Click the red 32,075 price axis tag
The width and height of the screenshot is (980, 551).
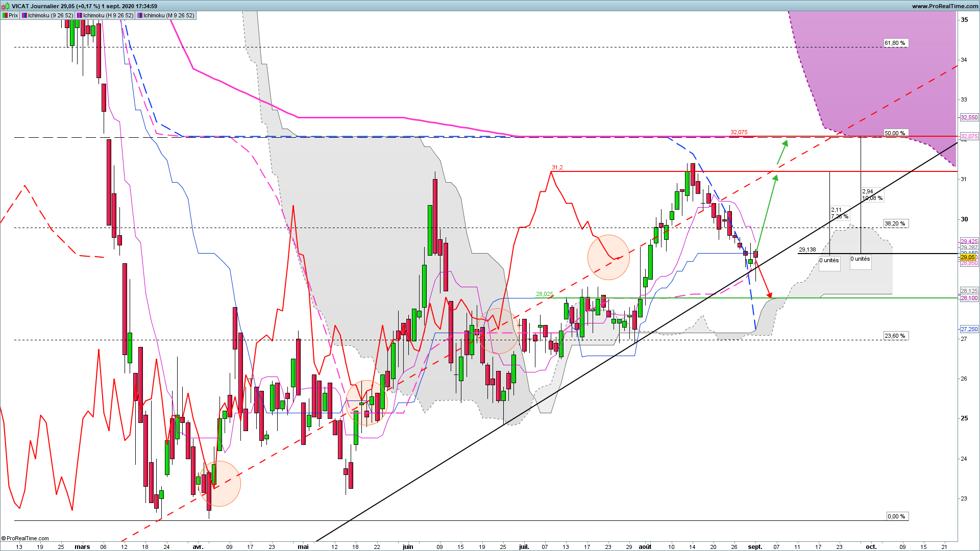[x=969, y=136]
